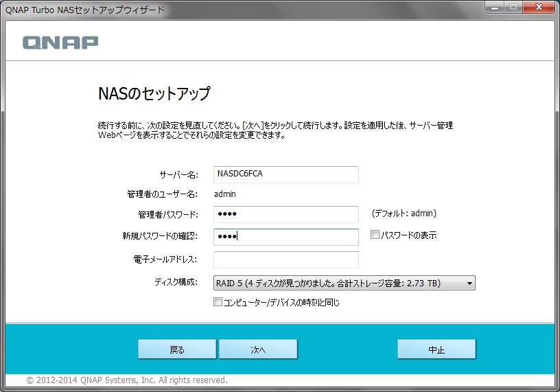The height and width of the screenshot is (392, 560).
Task: Click the 電子メールアドレス: label
Action: click(x=165, y=260)
